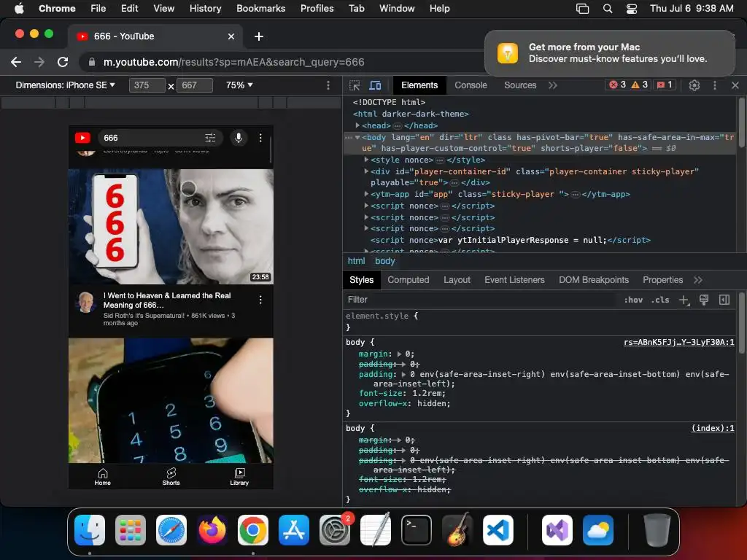Click the voice search microphone icon

[239, 138]
